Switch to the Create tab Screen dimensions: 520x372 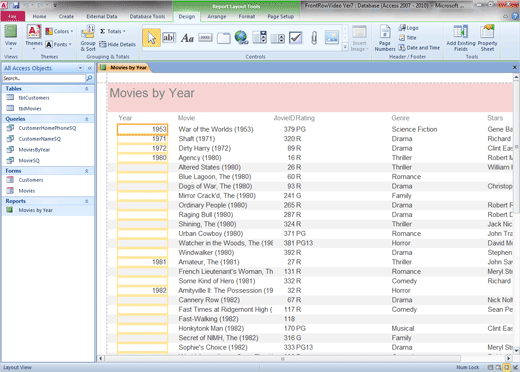pyautogui.click(x=66, y=16)
